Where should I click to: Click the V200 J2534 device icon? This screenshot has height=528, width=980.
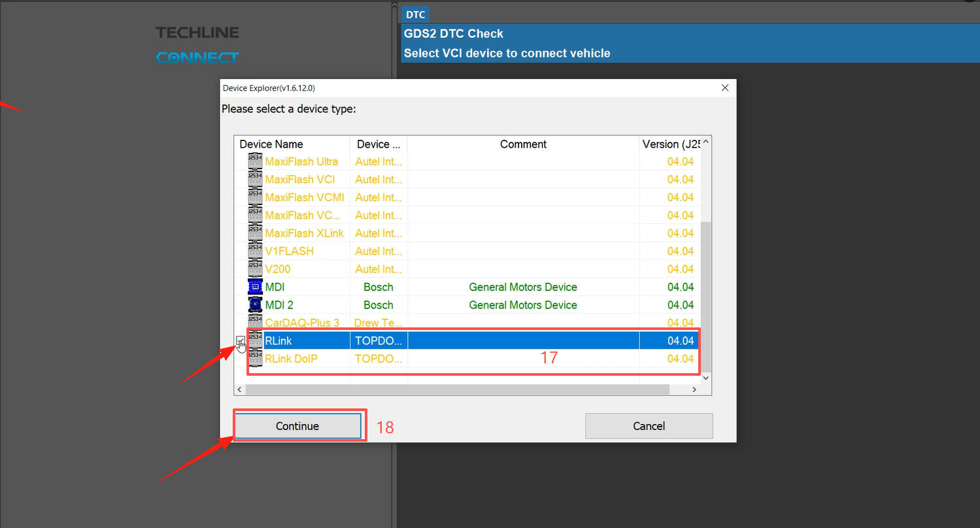[x=255, y=269]
